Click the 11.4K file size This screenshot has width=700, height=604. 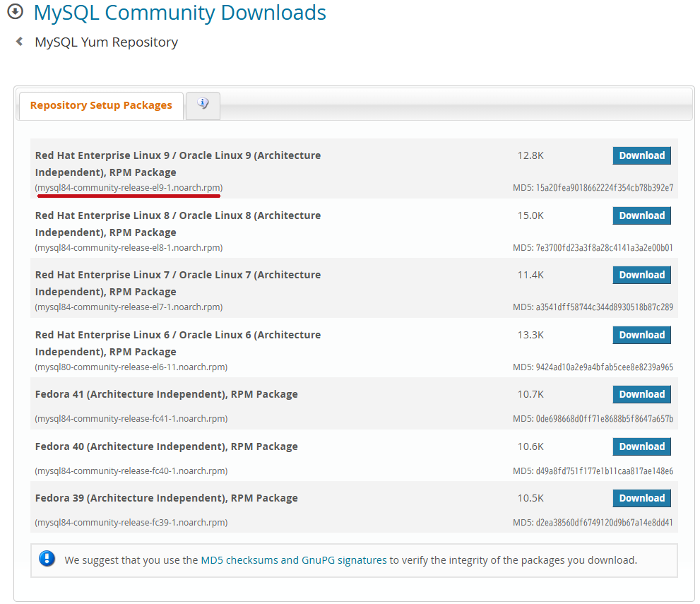pos(530,275)
